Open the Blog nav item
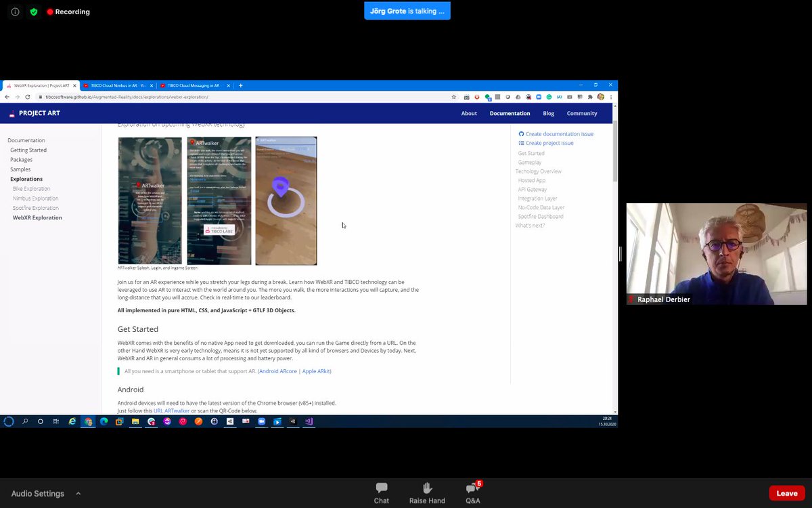Screen dimensions: 812x508 pyautogui.click(x=548, y=113)
